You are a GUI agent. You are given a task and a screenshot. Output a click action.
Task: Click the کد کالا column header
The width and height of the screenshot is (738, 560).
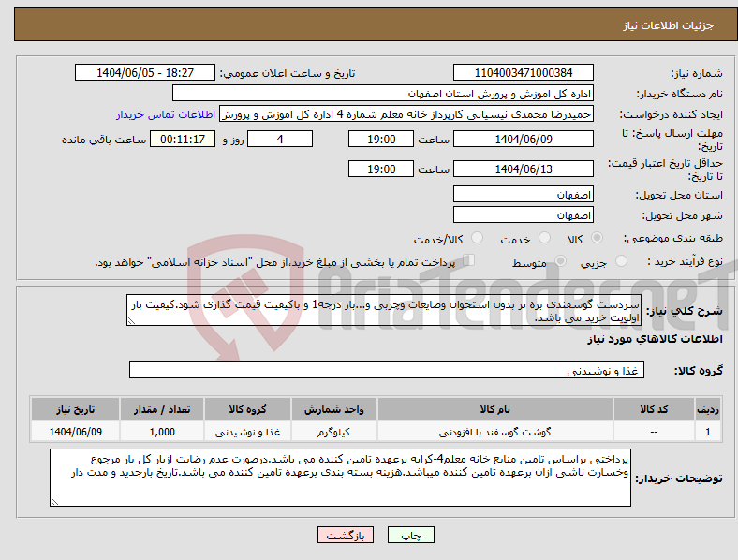pyautogui.click(x=654, y=409)
